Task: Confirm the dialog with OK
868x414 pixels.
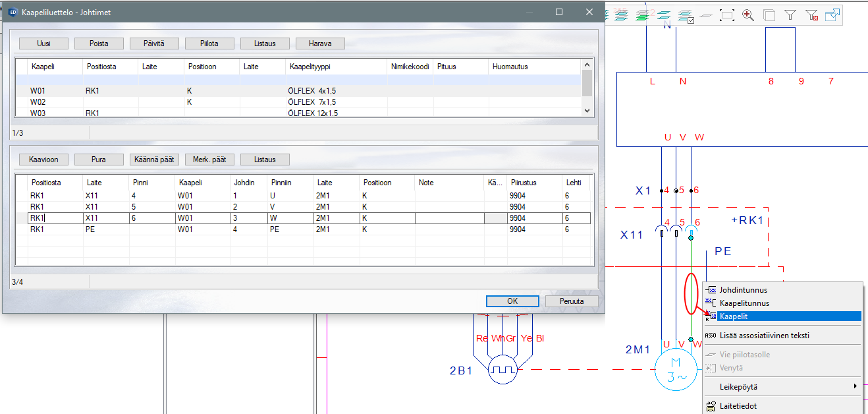Action: click(512, 301)
